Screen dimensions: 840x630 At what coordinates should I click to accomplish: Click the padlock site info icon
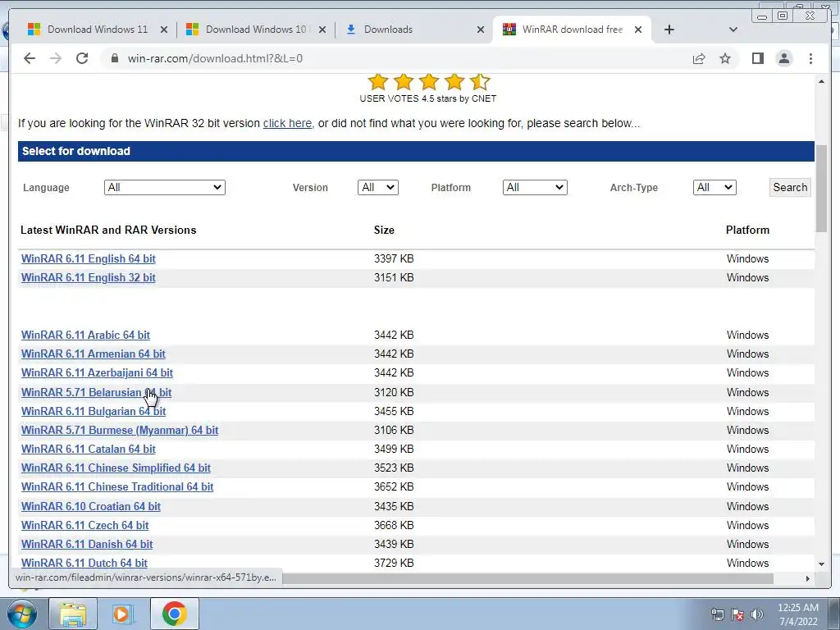[x=114, y=58]
